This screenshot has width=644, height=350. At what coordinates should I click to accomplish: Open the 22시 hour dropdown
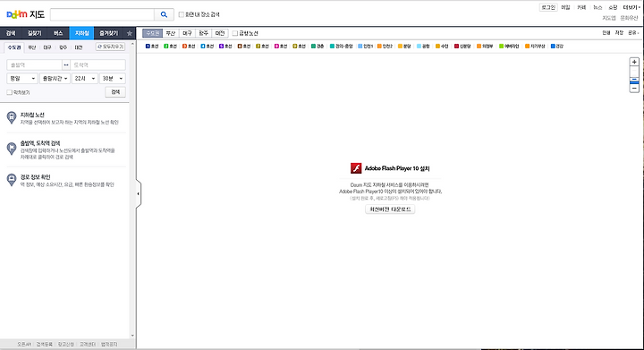tap(85, 79)
